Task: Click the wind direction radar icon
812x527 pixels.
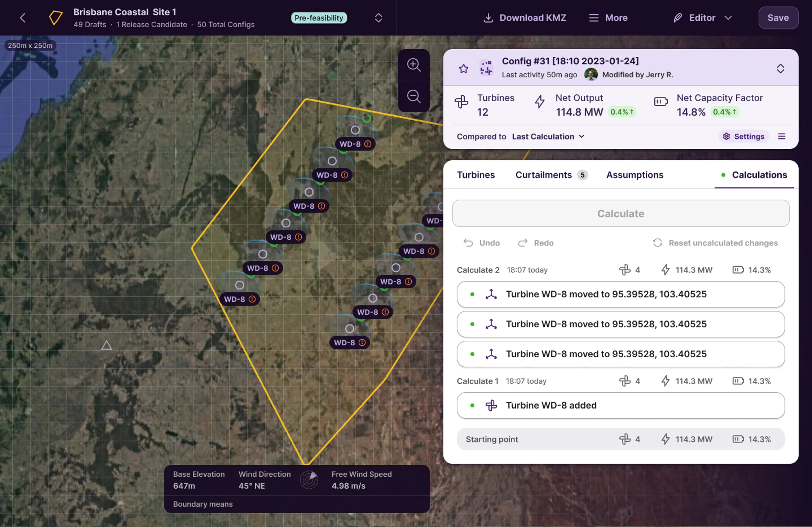Action: click(x=309, y=480)
